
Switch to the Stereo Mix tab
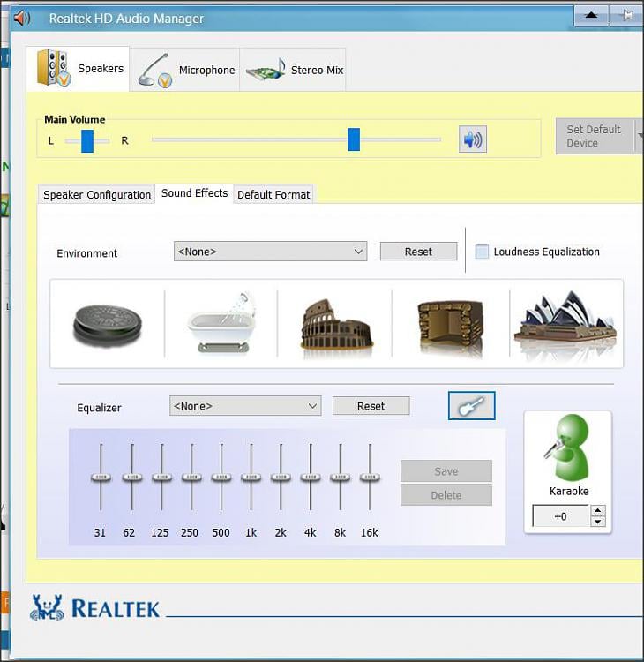pos(293,70)
